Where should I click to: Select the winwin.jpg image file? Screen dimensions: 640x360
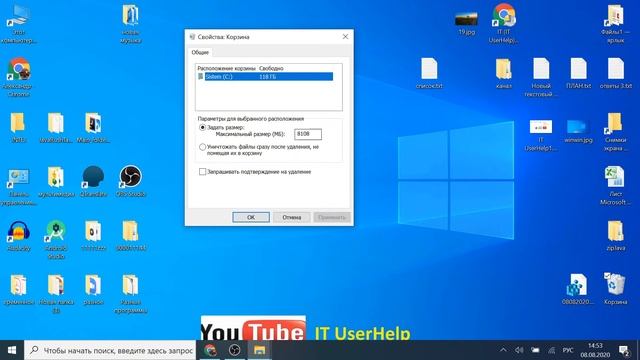coord(578,131)
